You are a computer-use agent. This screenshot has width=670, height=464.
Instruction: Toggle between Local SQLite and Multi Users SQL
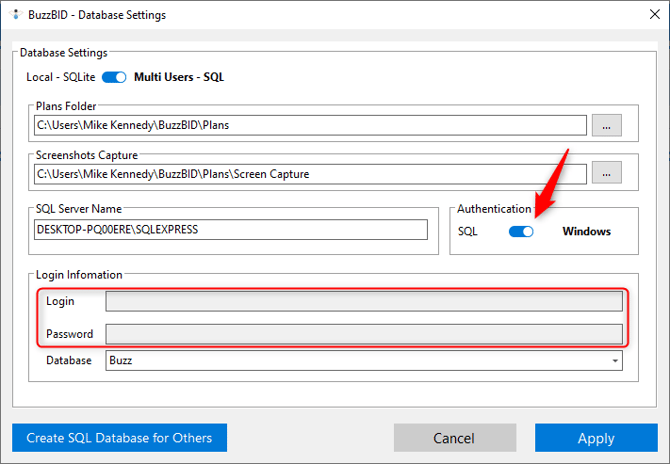click(114, 77)
